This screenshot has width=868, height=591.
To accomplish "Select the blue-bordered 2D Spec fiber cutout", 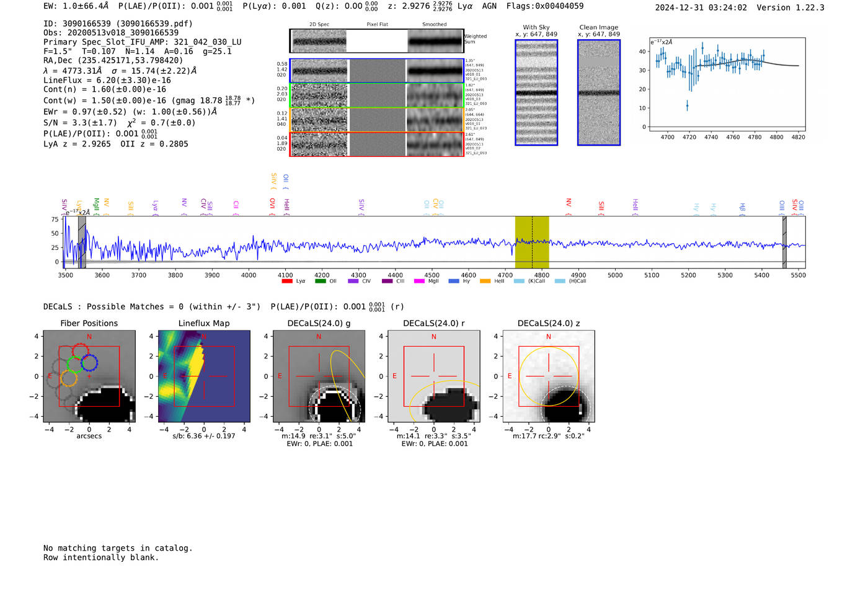I will pos(320,71).
